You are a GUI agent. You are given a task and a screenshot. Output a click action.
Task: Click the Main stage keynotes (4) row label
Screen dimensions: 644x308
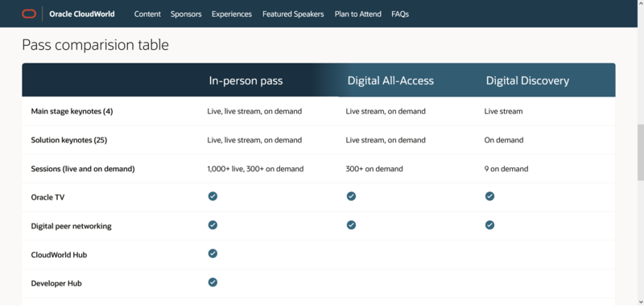pyautogui.click(x=72, y=111)
